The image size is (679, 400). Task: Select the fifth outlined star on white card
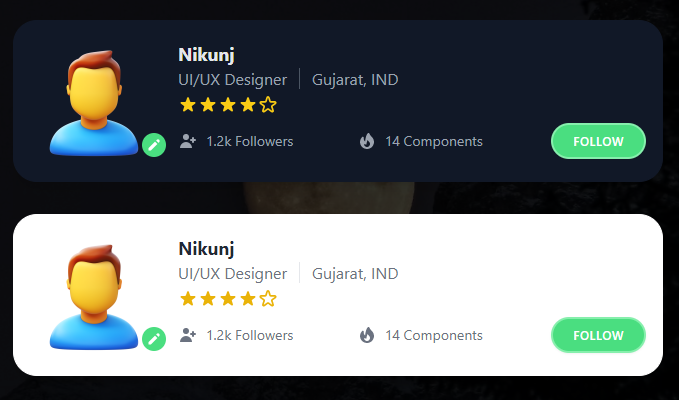[268, 299]
